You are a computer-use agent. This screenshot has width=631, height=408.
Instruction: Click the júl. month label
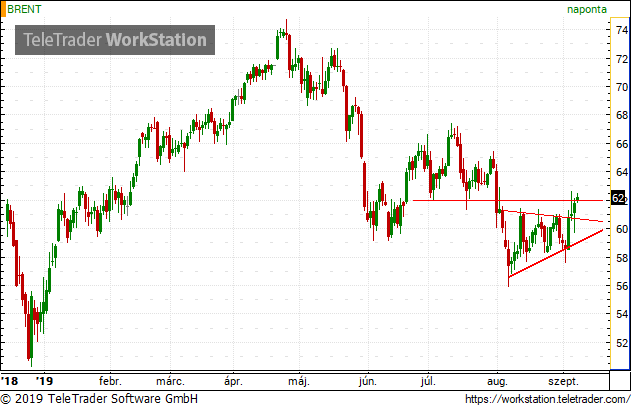(x=428, y=381)
